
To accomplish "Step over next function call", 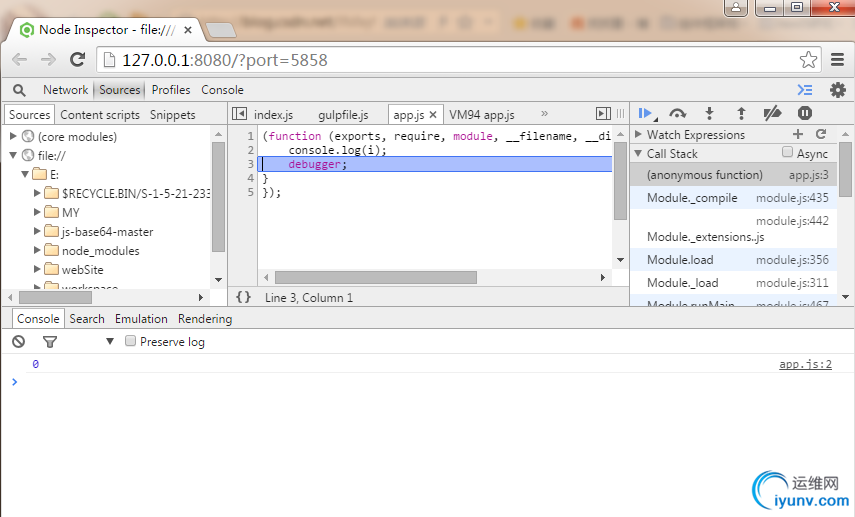I will tap(677, 113).
